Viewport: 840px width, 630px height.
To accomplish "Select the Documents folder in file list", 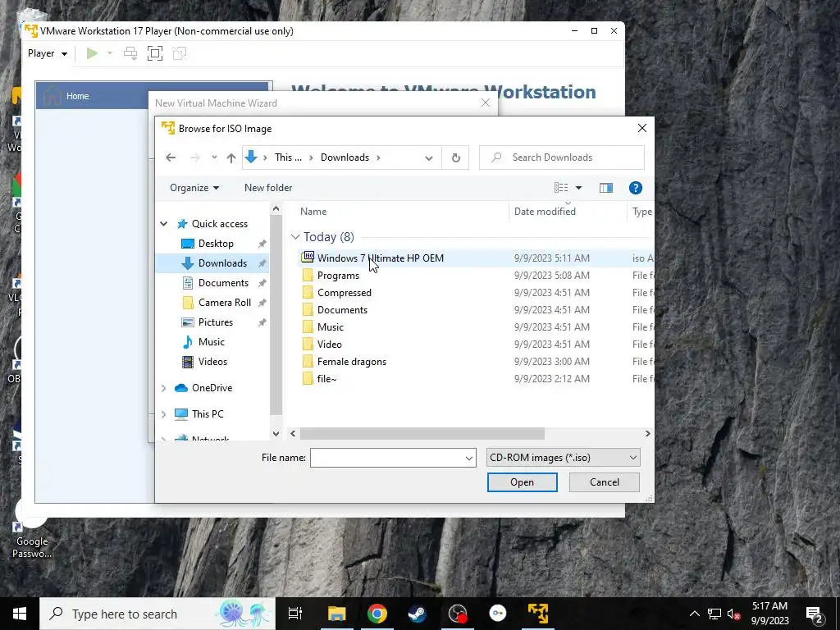I will pos(342,309).
